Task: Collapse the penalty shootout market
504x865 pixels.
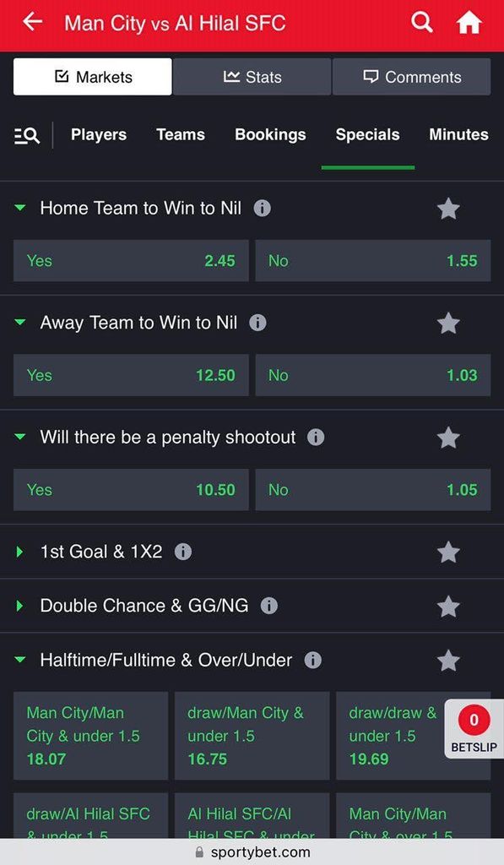Action: tap(19, 438)
